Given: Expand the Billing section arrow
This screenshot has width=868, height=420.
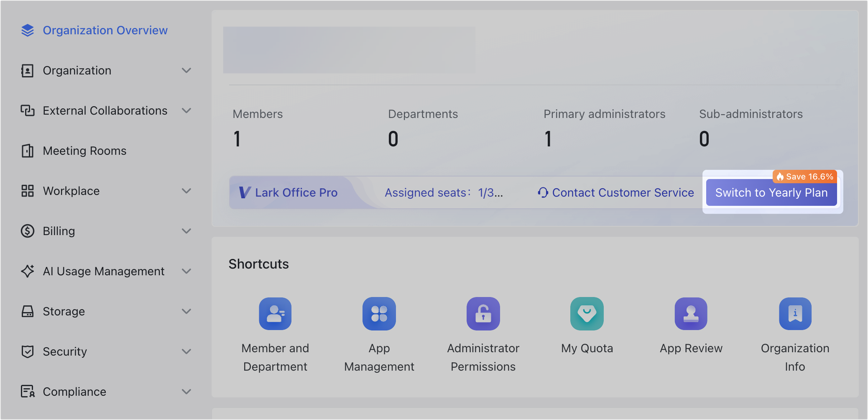Looking at the screenshot, I should click(x=186, y=231).
